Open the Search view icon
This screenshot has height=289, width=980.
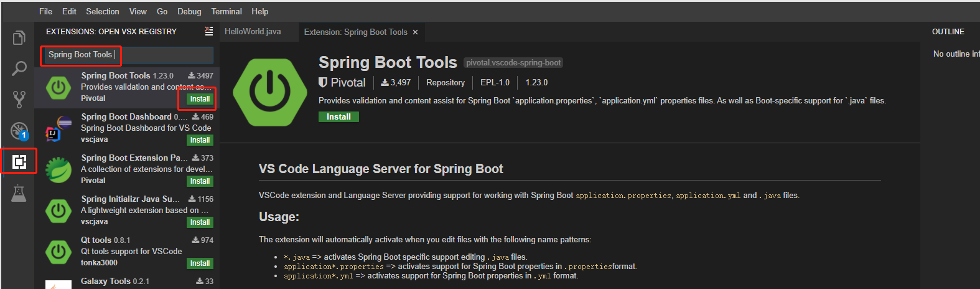click(19, 69)
